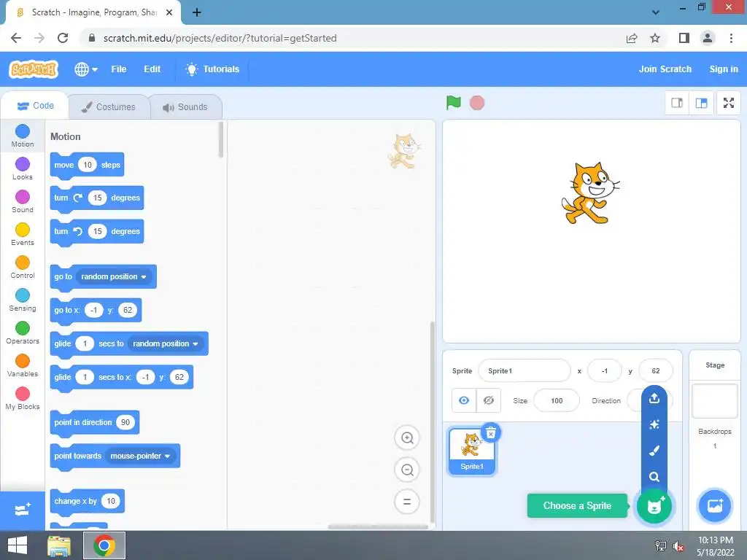Click the turn counterclockwise 15 degrees block
This screenshot has height=560, width=747.
point(97,231)
